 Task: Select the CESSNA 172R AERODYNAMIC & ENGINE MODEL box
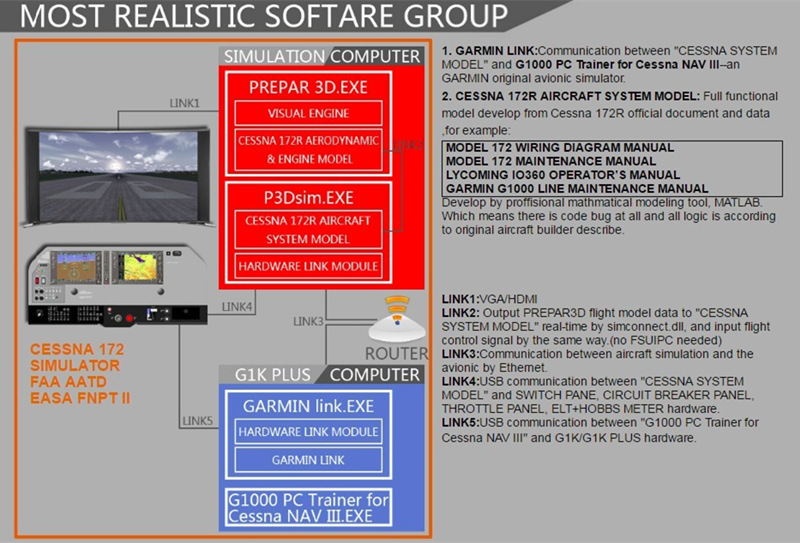308,150
